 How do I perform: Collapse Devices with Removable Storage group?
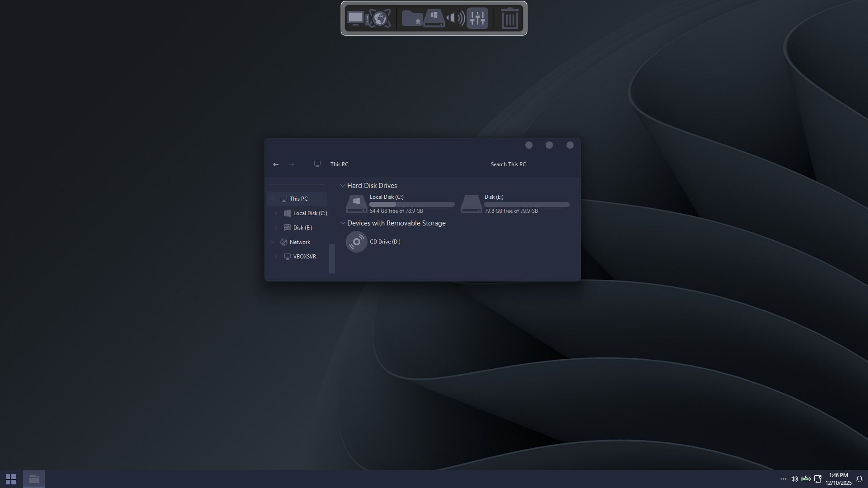[x=343, y=223]
